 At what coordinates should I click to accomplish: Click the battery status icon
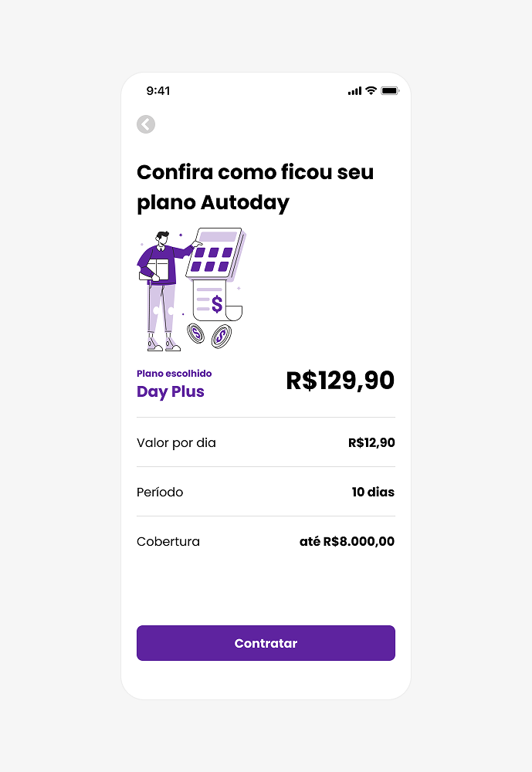click(x=390, y=90)
